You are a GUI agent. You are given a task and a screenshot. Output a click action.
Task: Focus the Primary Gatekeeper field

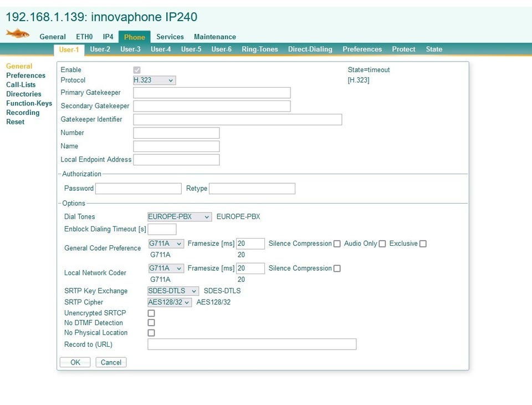point(212,93)
